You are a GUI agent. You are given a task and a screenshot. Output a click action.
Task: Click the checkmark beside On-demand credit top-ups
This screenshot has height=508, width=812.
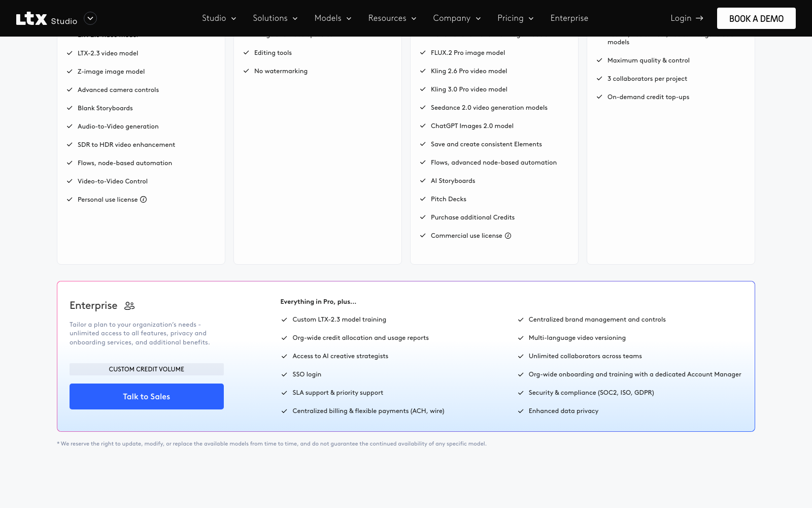(x=599, y=97)
